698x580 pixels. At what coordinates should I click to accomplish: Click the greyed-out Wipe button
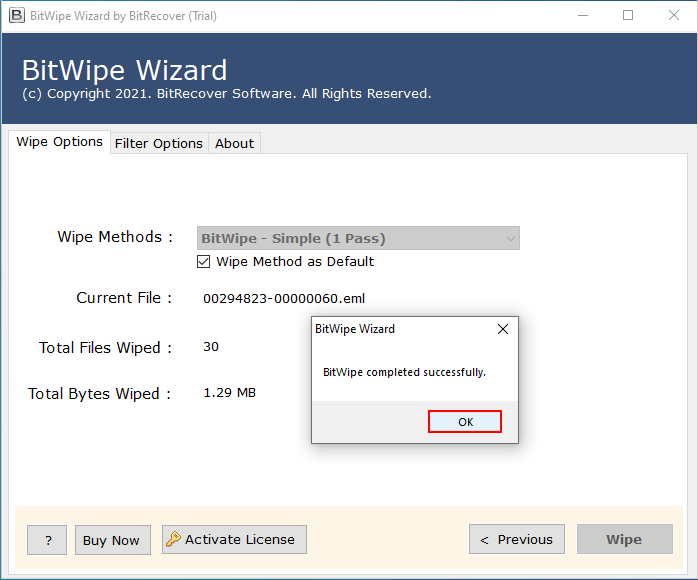[x=623, y=539]
